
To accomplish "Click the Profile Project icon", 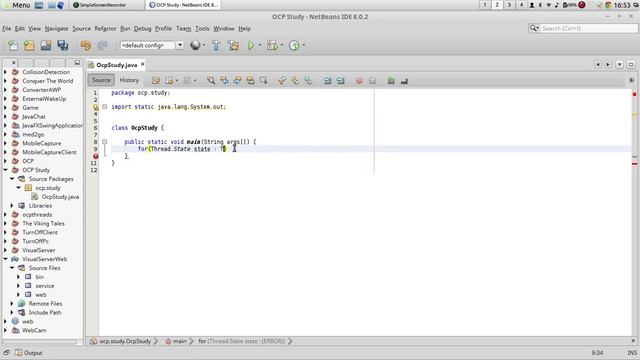I will (x=294, y=45).
